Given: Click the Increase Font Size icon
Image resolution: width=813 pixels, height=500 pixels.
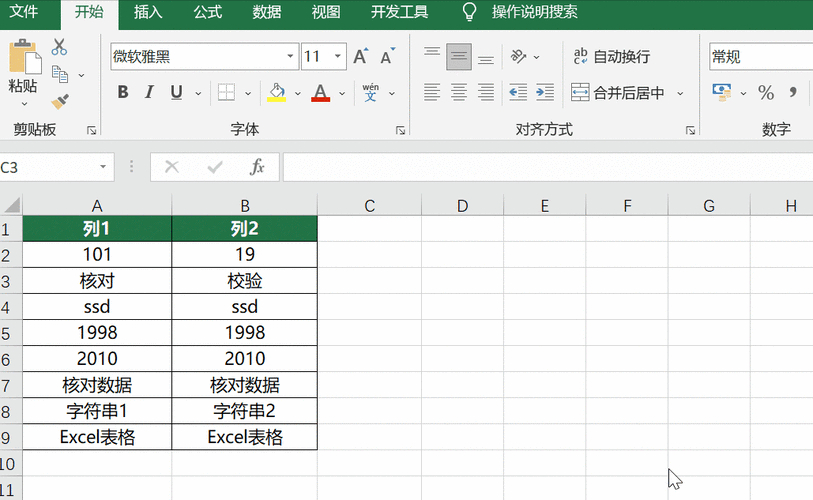Looking at the screenshot, I should pos(361,57).
